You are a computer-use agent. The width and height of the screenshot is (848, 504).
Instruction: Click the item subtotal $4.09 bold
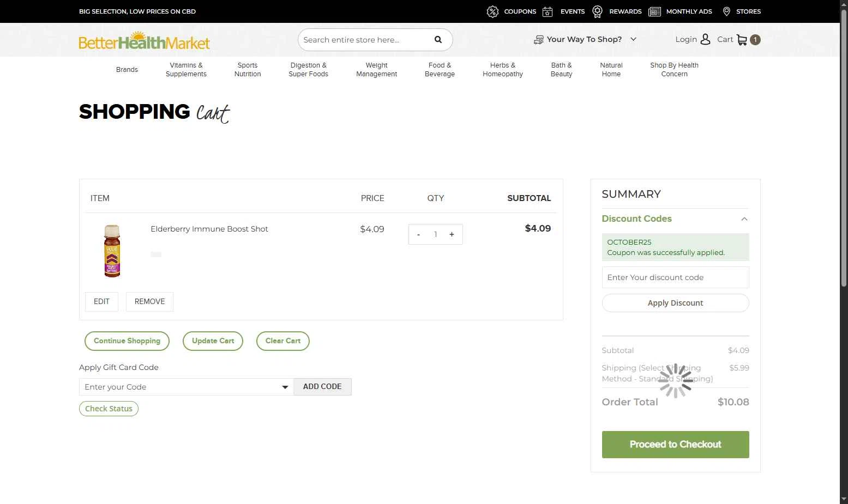(538, 228)
